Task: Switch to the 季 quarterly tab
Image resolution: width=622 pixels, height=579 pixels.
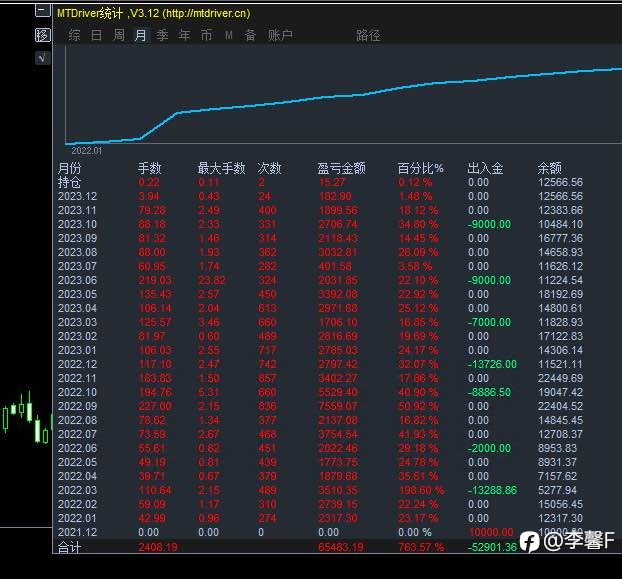Action: tap(162, 35)
